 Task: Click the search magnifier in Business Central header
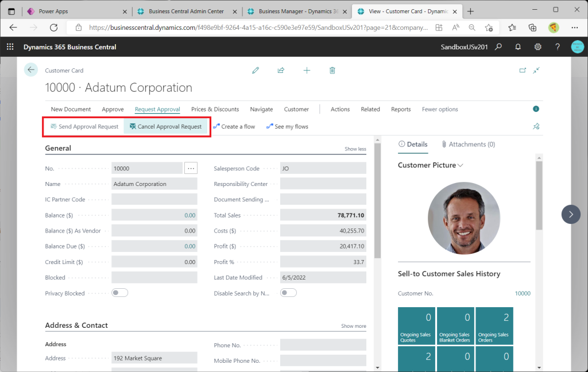click(x=498, y=47)
